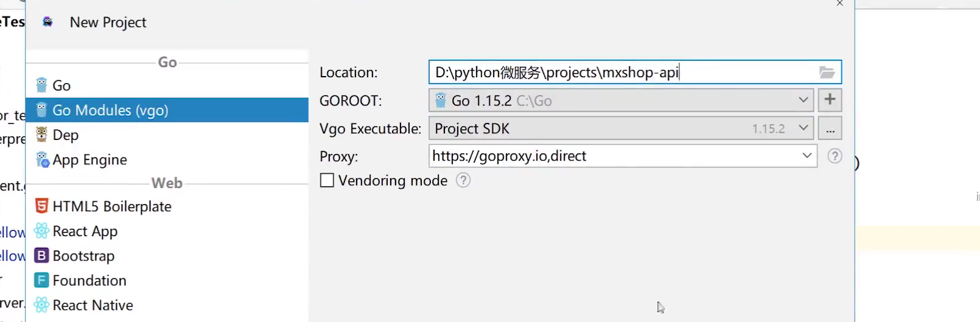
Task: Click the Foundation F icon
Action: click(x=41, y=280)
